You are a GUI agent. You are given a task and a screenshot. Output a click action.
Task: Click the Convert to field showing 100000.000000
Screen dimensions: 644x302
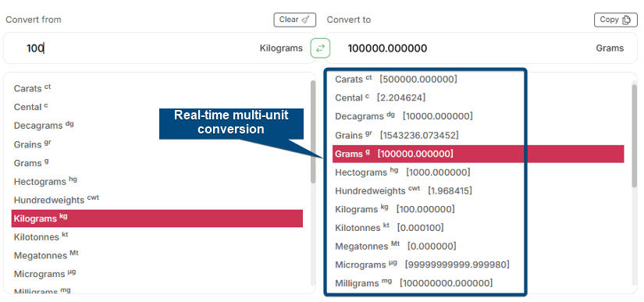point(481,48)
